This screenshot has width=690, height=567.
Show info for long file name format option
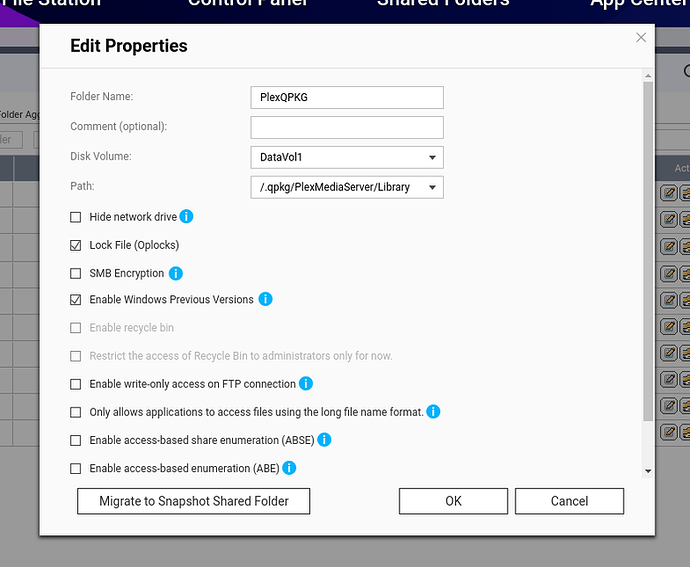pos(433,412)
